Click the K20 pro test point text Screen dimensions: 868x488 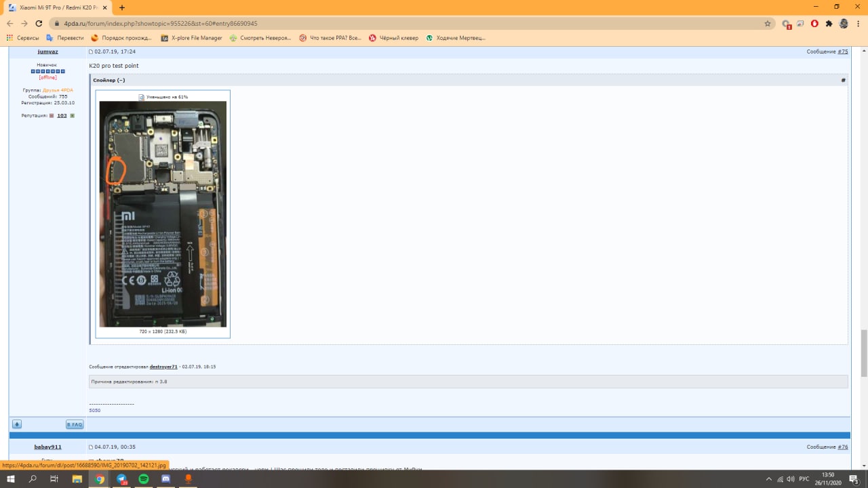(x=114, y=66)
